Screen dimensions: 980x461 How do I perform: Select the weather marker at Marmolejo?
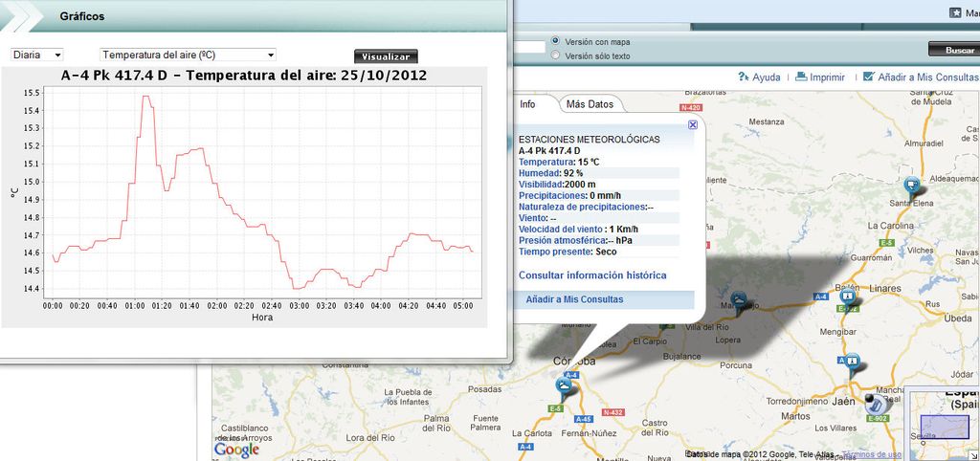pos(740,303)
